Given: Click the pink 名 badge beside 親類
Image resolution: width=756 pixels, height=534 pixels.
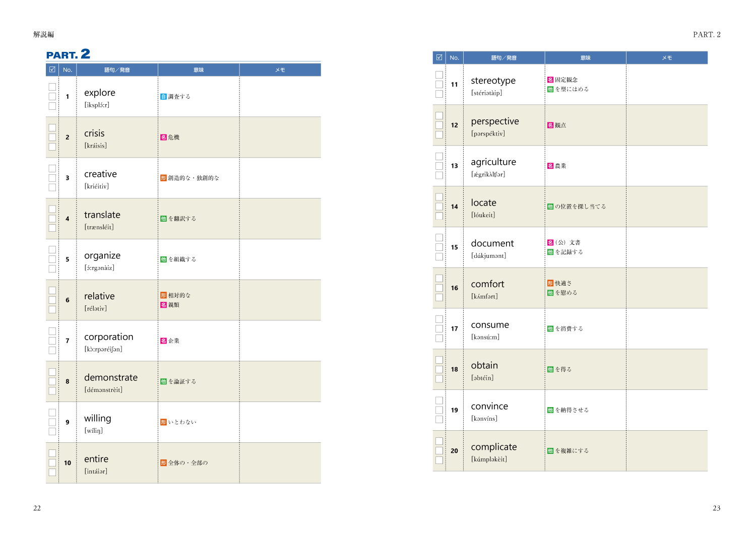Looking at the screenshot, I should pos(163,305).
